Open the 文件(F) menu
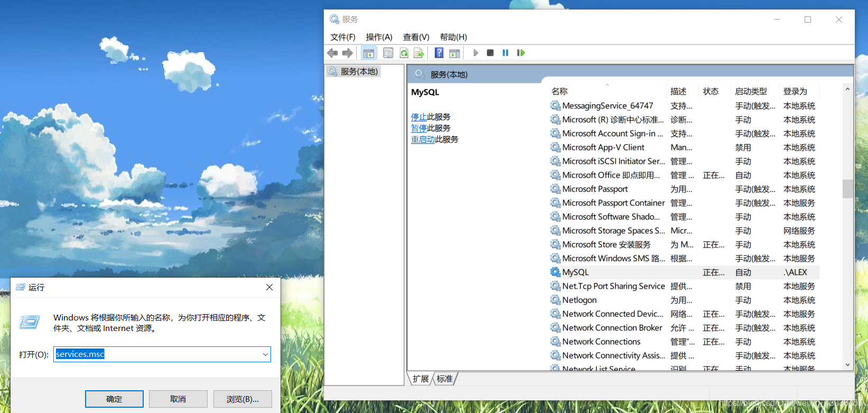 pos(343,37)
